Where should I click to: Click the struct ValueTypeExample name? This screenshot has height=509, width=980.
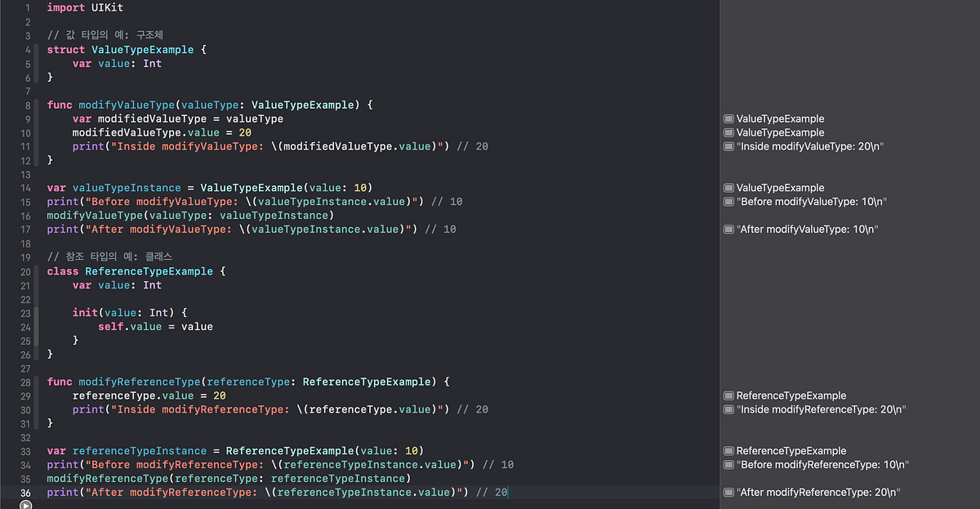(x=143, y=49)
